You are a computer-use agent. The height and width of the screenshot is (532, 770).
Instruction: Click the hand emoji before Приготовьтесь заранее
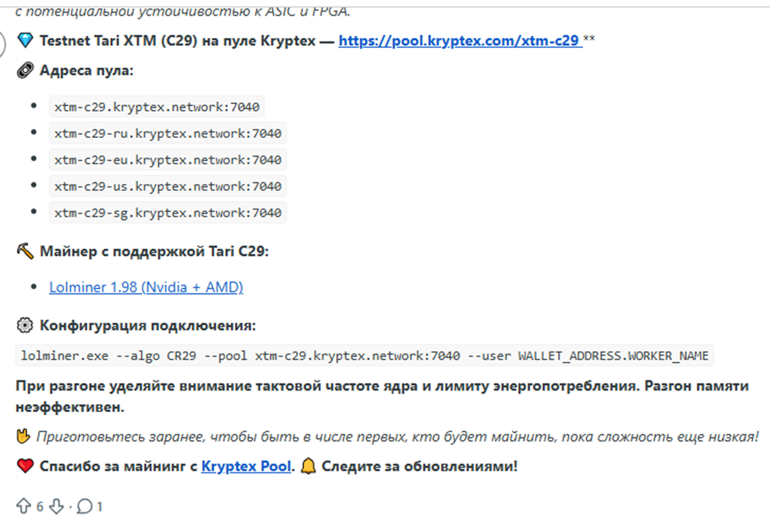tap(24, 437)
